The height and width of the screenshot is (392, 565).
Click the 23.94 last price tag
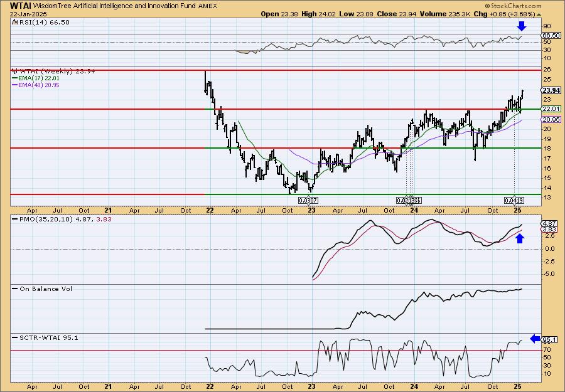pyautogui.click(x=551, y=90)
